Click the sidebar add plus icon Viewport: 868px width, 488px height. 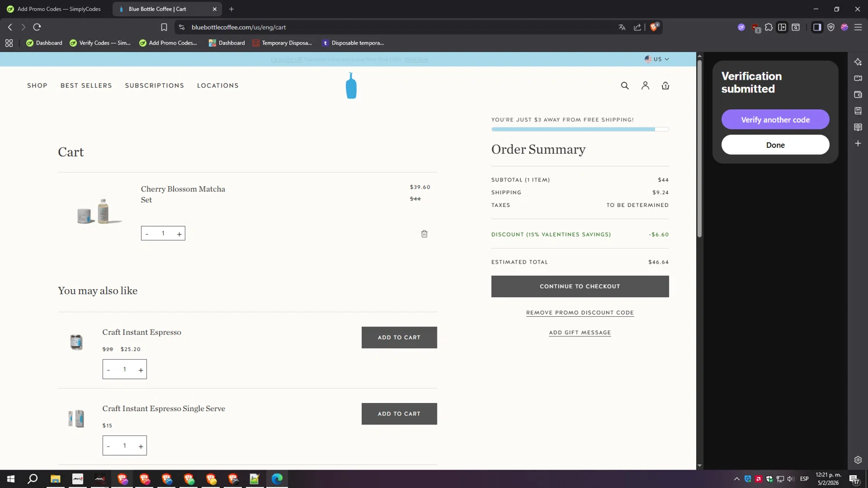858,143
